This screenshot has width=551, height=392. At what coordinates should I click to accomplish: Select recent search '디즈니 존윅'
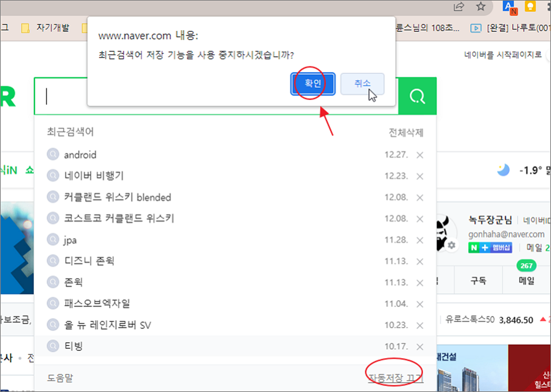(x=89, y=261)
